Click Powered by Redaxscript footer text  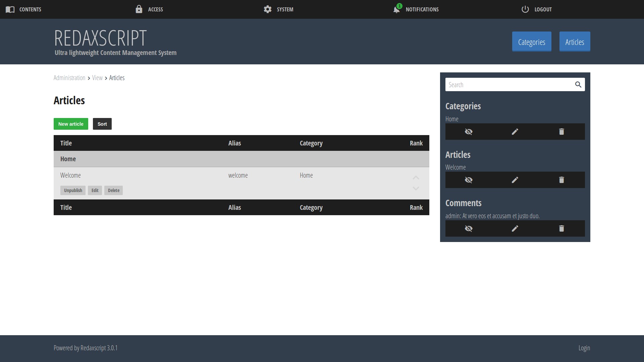(86, 348)
